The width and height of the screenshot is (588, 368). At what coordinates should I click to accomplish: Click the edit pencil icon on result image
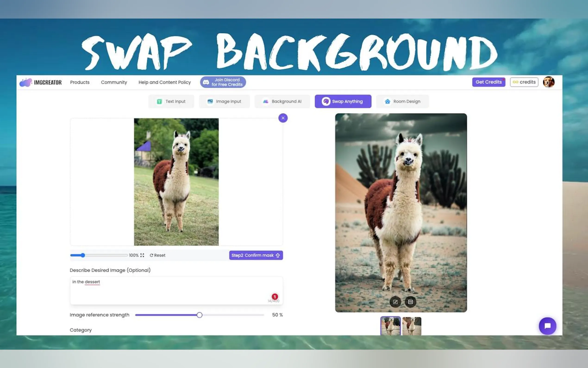click(x=395, y=302)
